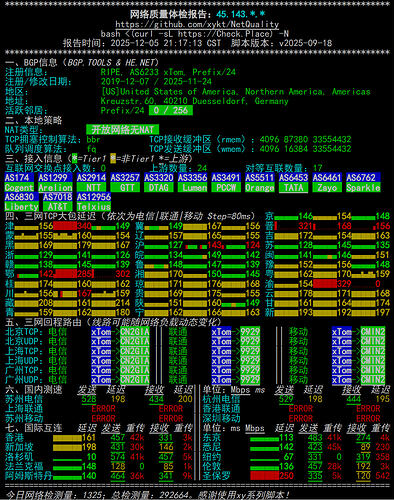Screen dimensions: 394x500
Task: Open the github.com/xykt/NetQuality link
Action: (197, 24)
